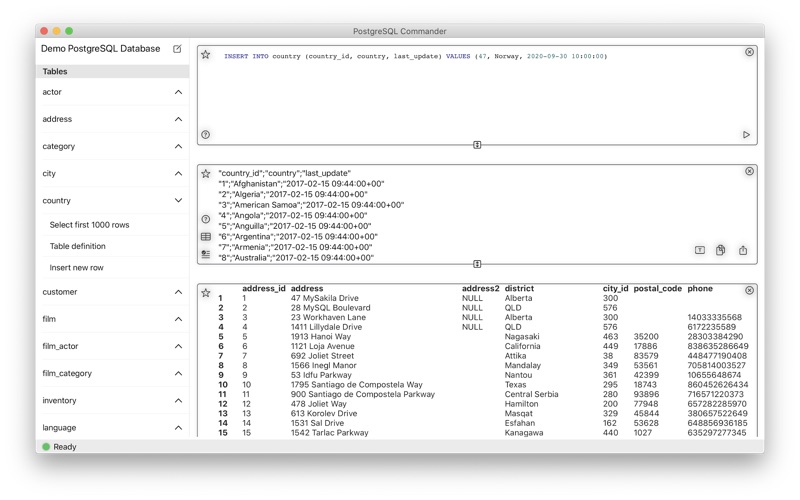Click the phone column header

[x=700, y=288]
